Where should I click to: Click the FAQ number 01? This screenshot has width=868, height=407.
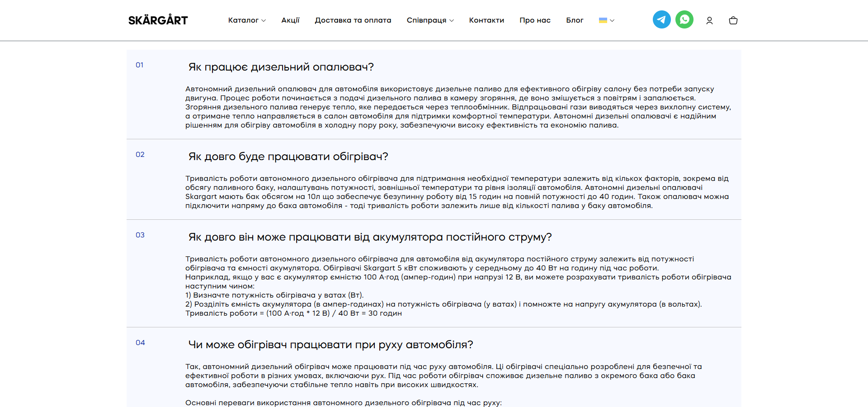coord(140,65)
